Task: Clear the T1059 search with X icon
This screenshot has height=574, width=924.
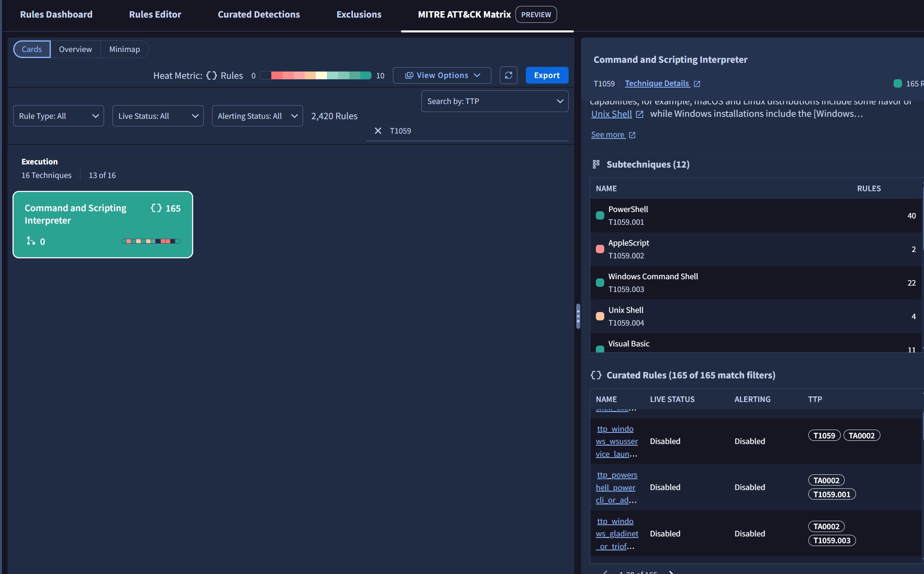Action: pos(378,131)
